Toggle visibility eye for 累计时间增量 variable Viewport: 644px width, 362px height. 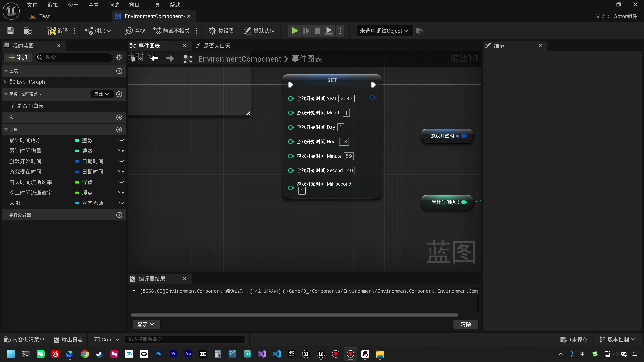121,151
